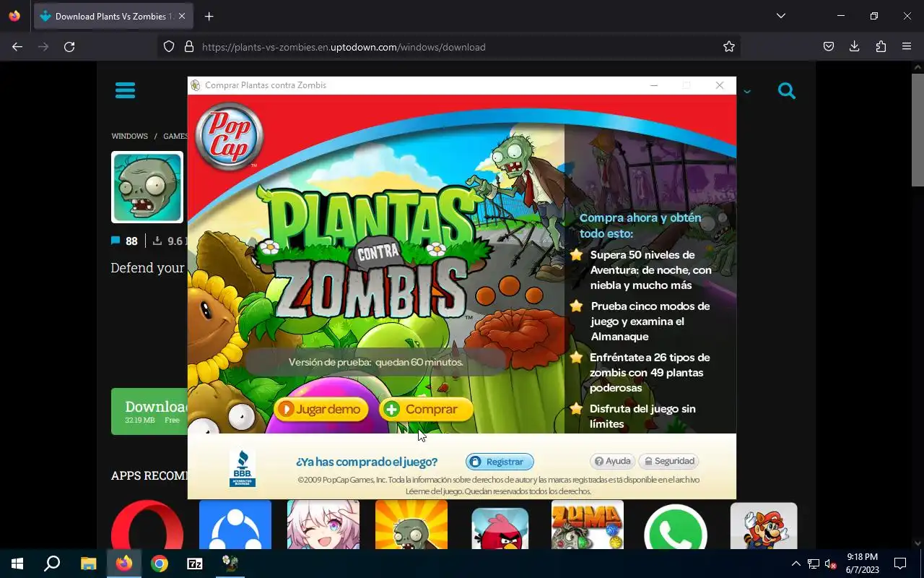Open the anime girl recommended app thumbnail
924x578 pixels.
[323, 525]
